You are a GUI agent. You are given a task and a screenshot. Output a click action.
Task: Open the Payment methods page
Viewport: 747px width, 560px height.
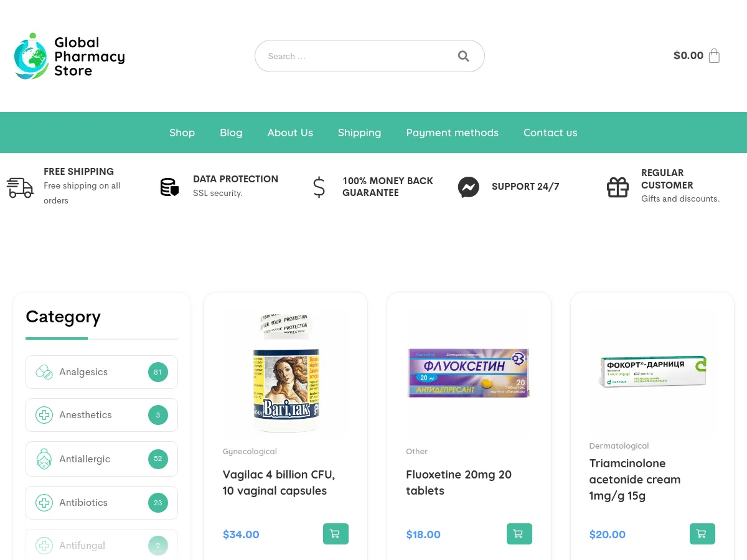(452, 133)
